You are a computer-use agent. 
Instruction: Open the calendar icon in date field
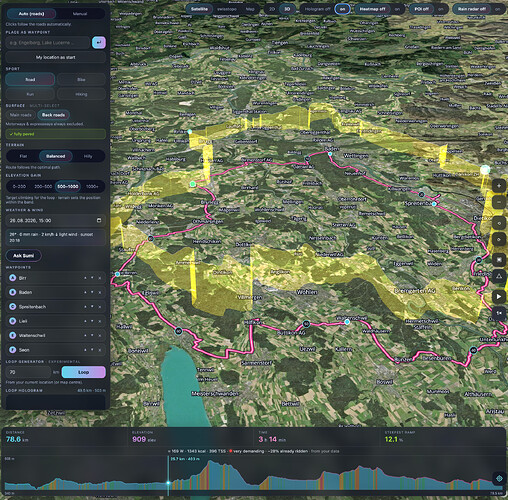[99, 220]
